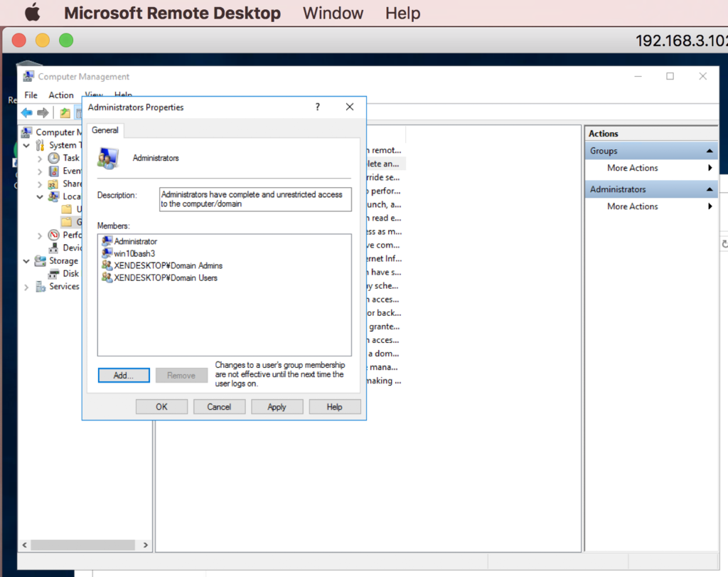
Task: Expand the Services and Applications node
Action: point(26,287)
